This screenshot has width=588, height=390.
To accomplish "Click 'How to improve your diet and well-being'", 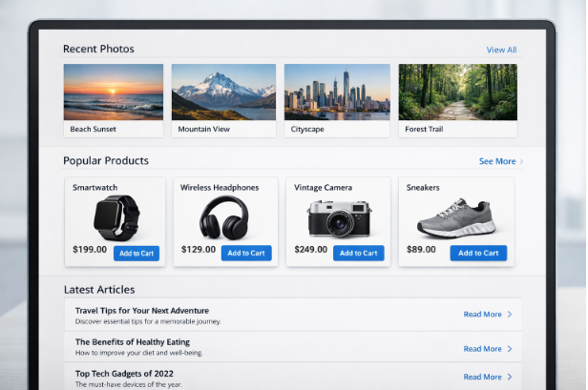I will click(138, 353).
